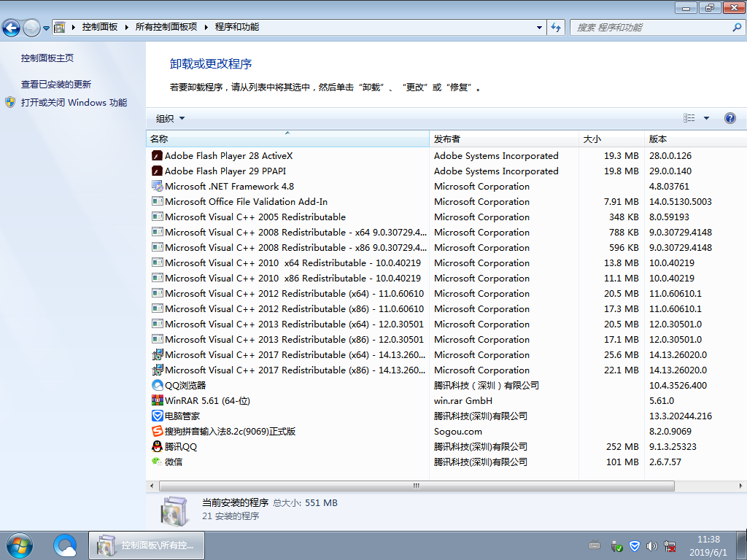This screenshot has width=747, height=560.
Task: Click the horizontal scrollbar left arrow
Action: (x=152, y=486)
